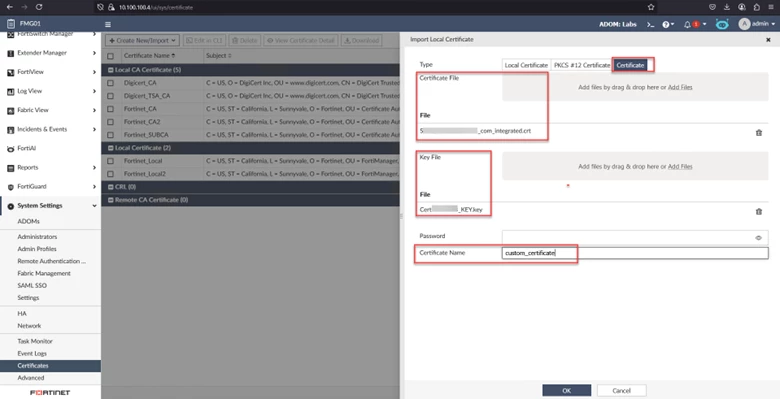The width and height of the screenshot is (780, 399).
Task: Open Task Monitor menu item
Action: [x=35, y=341]
